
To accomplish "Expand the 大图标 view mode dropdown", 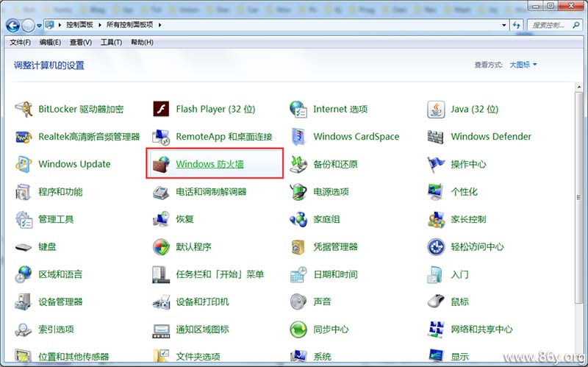I will [522, 65].
